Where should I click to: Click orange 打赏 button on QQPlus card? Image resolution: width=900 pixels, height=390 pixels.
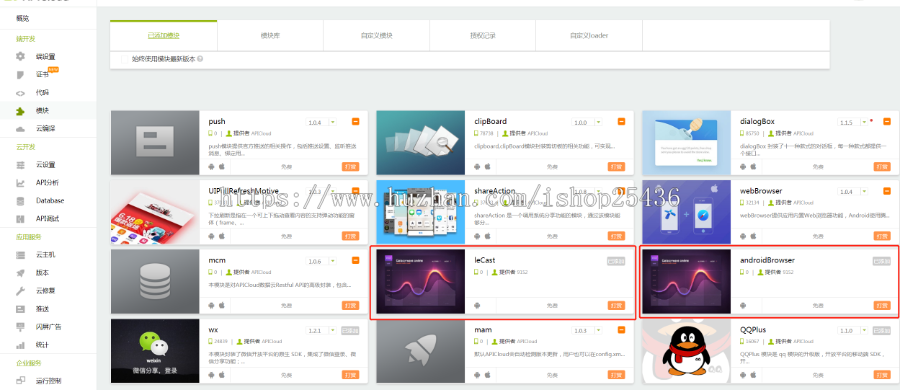click(x=882, y=375)
